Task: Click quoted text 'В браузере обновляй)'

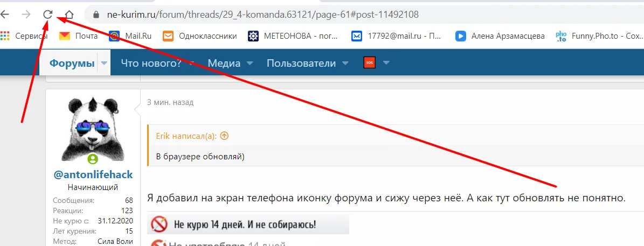Action: tap(200, 156)
